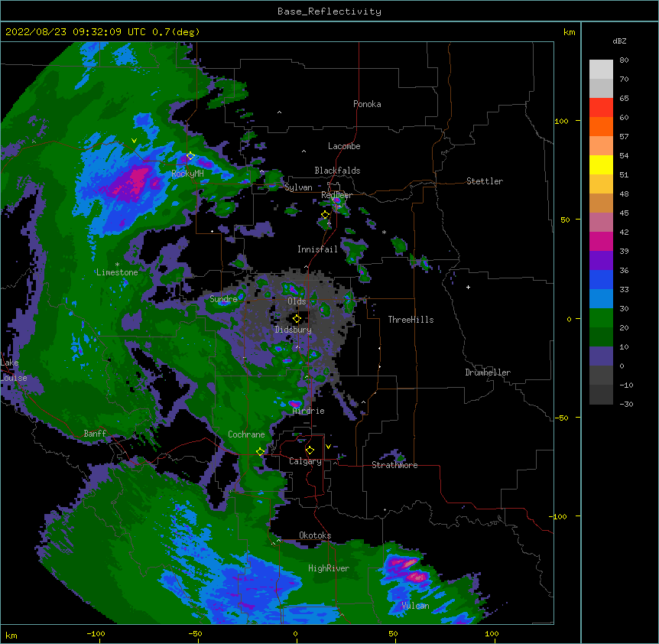Click the Vulcan town label
The width and height of the screenshot is (659, 644).
pyautogui.click(x=415, y=606)
